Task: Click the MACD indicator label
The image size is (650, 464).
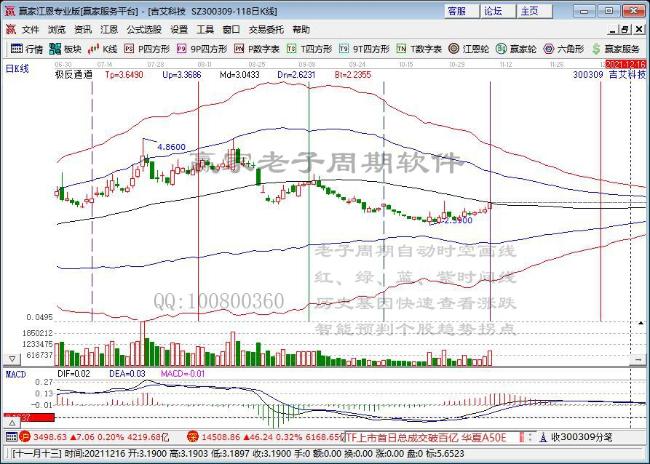Action: coord(15,373)
